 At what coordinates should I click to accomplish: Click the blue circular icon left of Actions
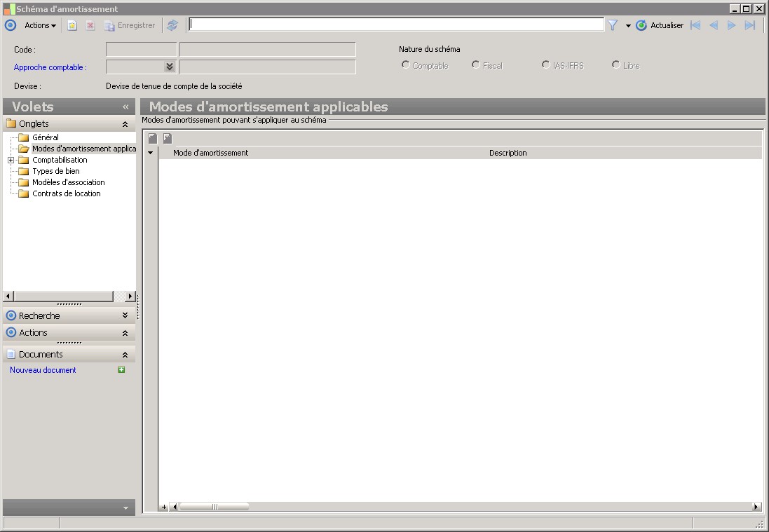click(11, 25)
